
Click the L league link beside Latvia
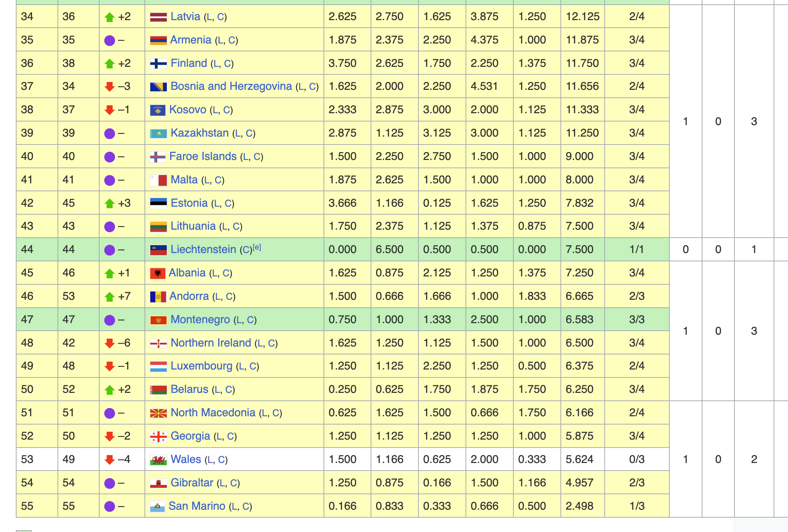point(209,17)
